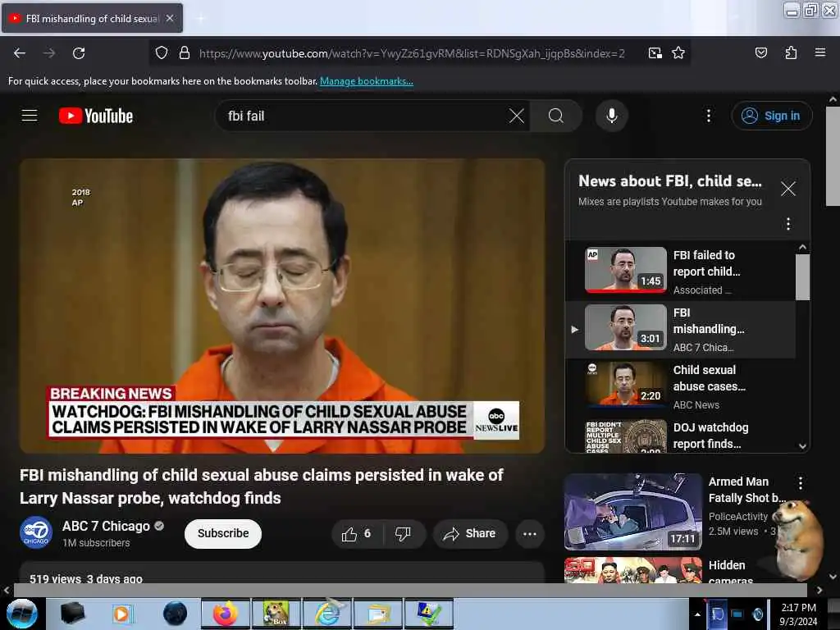Screen dimensions: 840x630
Task: Open the media player taskbar icon
Action: (123, 614)
